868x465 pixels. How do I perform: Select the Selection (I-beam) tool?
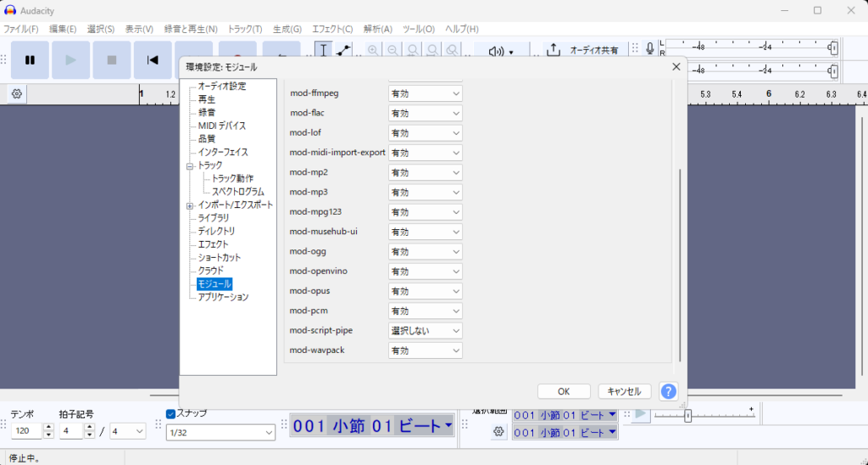pyautogui.click(x=323, y=50)
